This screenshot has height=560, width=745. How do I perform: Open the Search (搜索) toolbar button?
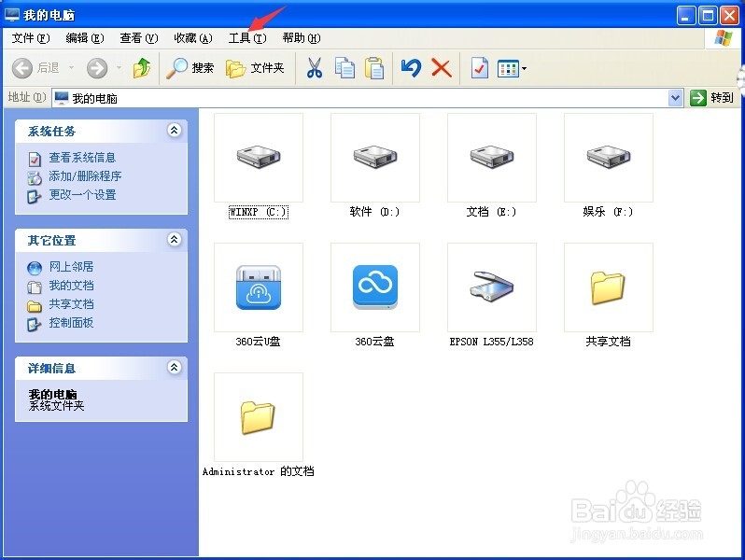click(190, 68)
